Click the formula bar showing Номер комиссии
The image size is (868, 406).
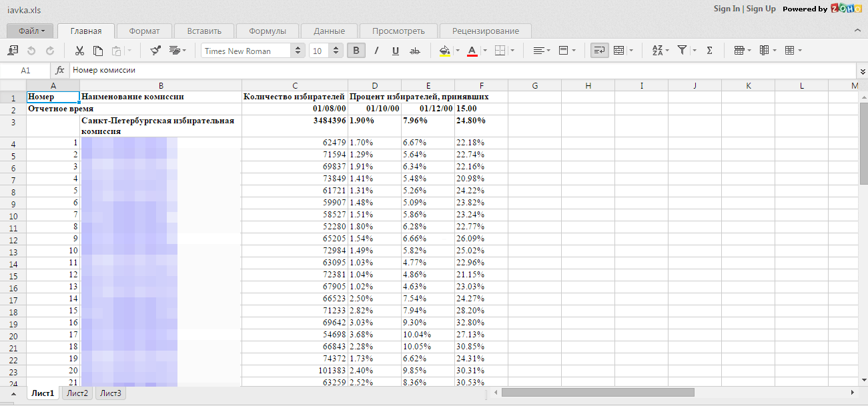tap(462, 70)
